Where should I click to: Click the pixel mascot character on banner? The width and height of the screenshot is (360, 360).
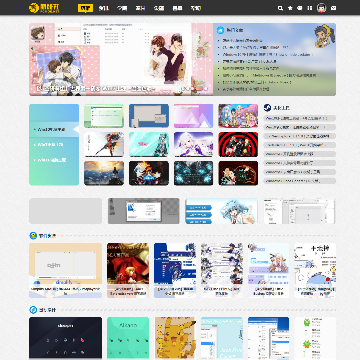pyautogui.click(x=323, y=36)
